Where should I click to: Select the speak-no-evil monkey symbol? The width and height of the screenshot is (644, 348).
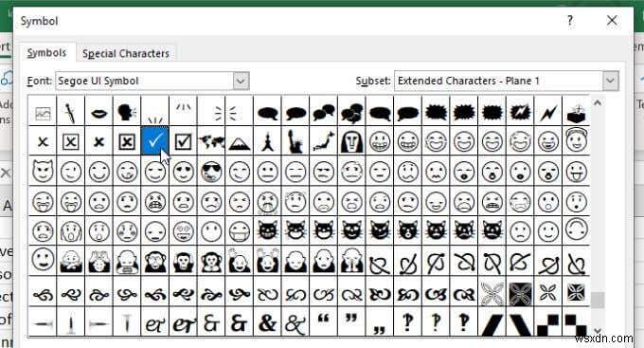[x=211, y=262]
